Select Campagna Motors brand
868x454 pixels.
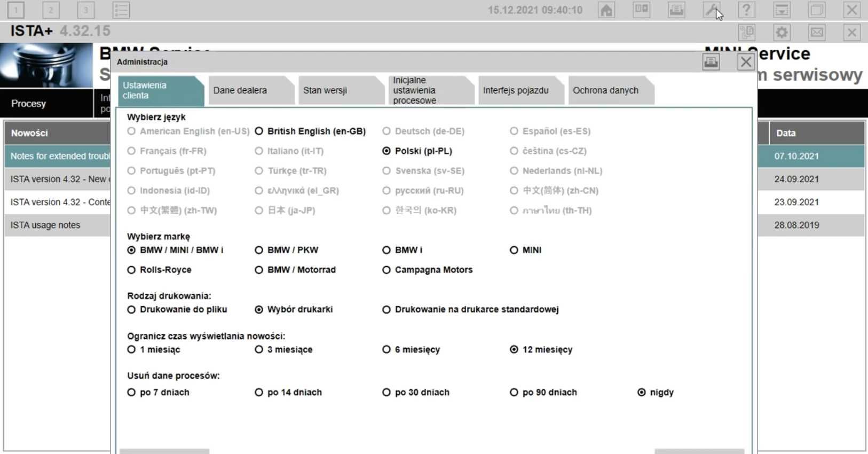[x=428, y=270]
